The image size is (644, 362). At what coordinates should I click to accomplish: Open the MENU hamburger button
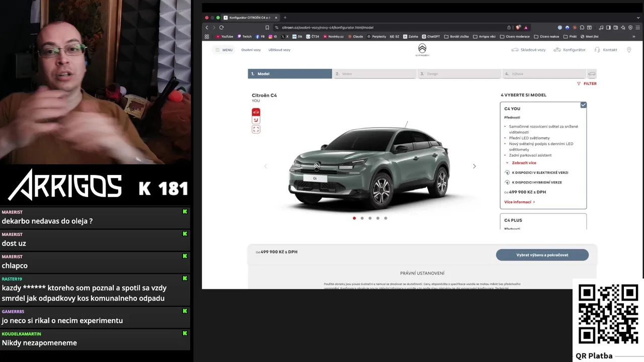(x=224, y=50)
